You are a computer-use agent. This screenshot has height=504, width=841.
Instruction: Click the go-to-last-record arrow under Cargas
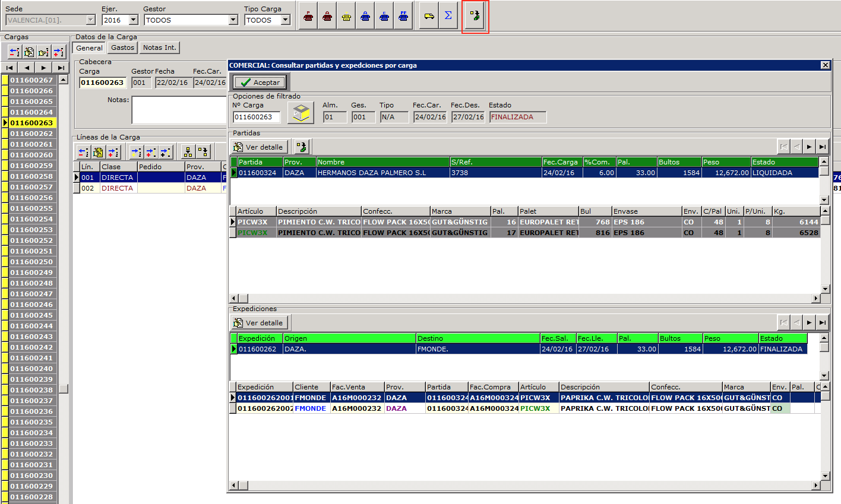(61, 68)
